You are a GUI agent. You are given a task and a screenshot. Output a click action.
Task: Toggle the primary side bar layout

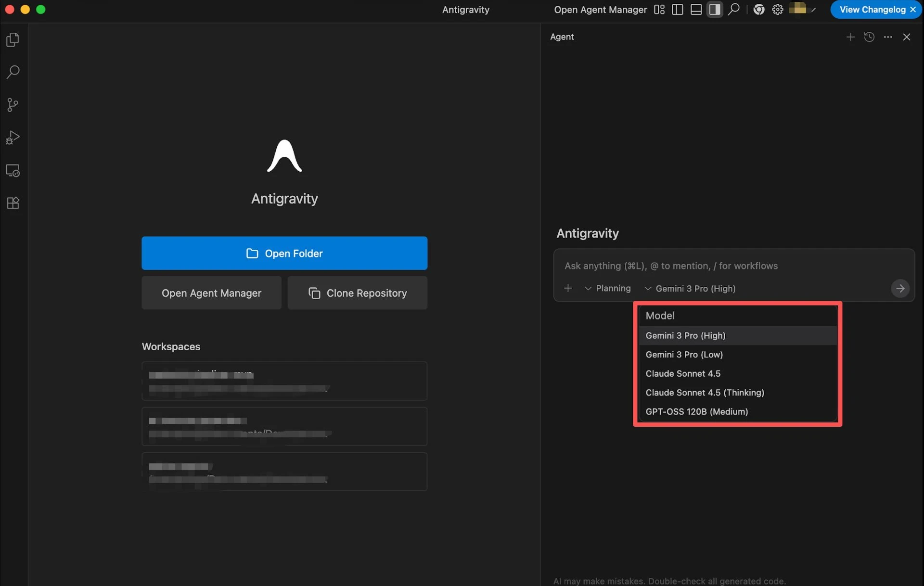677,9
